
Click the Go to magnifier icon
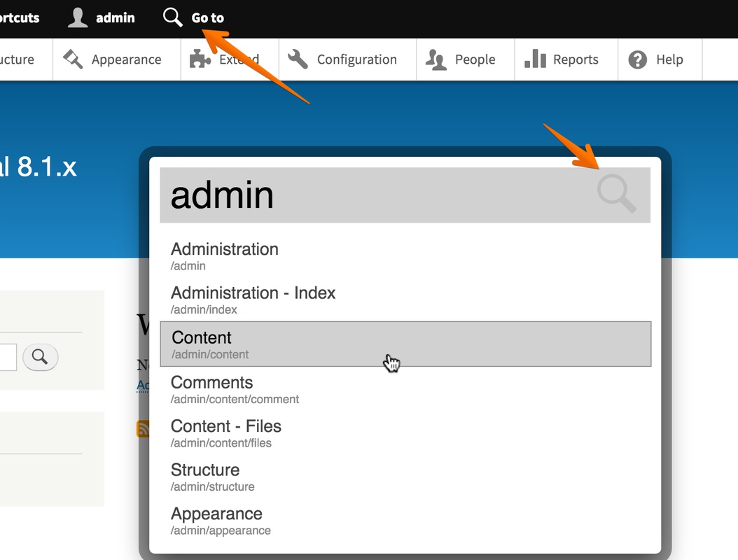(x=172, y=17)
